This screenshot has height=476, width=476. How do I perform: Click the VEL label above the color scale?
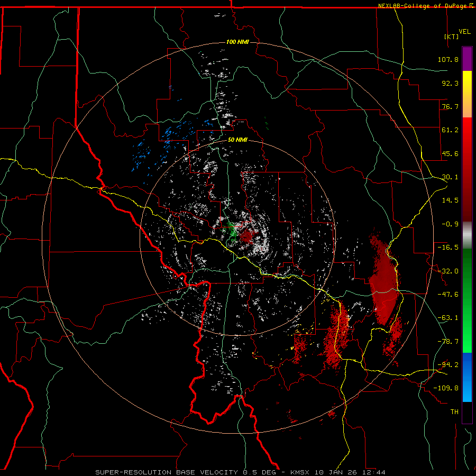(x=464, y=32)
